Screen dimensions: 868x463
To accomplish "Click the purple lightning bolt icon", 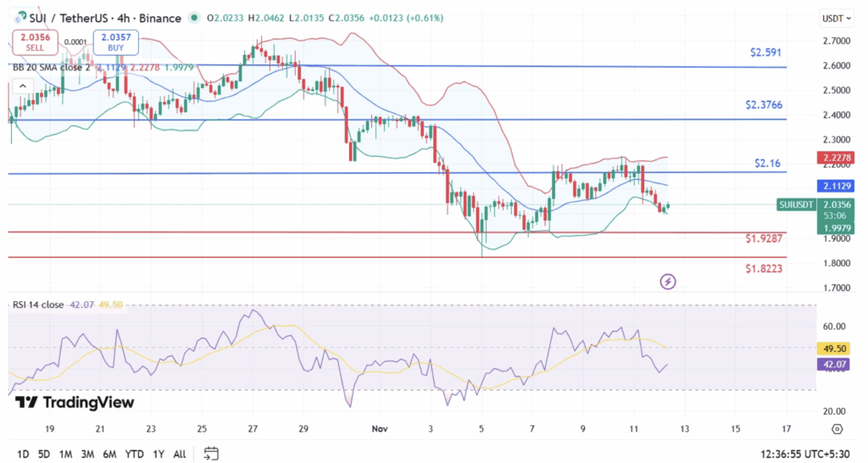I will click(668, 281).
